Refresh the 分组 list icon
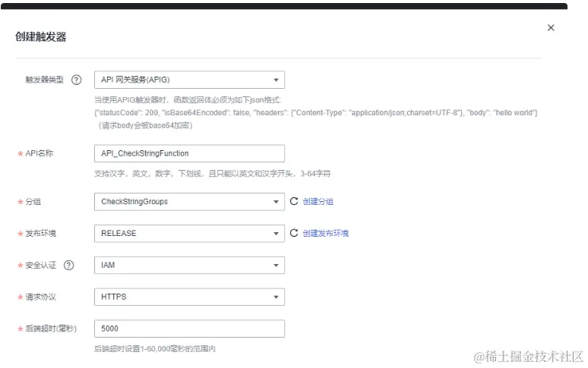This screenshot has height=368, width=588. click(294, 201)
